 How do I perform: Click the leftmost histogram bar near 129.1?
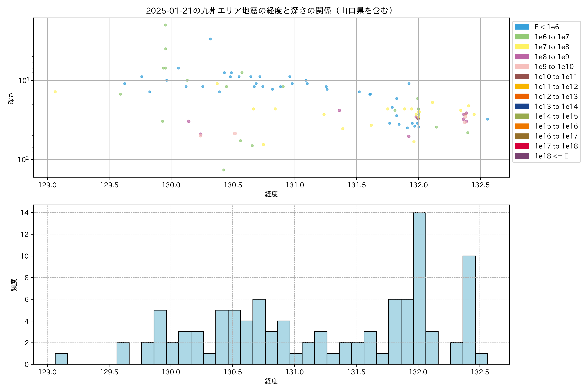click(x=61, y=359)
